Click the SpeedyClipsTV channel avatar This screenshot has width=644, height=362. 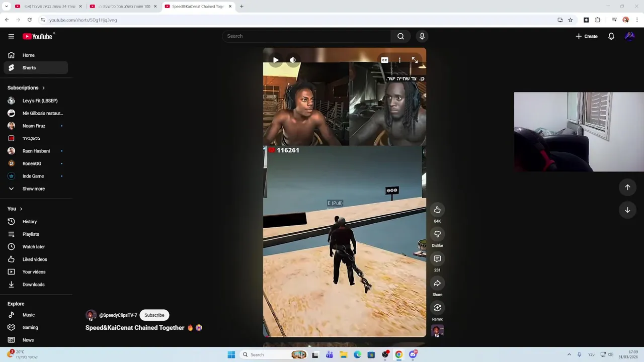click(x=91, y=315)
